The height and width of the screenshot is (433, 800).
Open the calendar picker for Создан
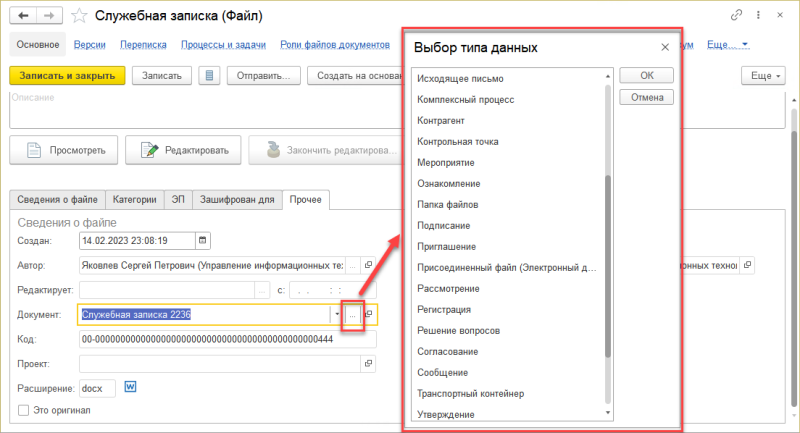click(x=204, y=240)
